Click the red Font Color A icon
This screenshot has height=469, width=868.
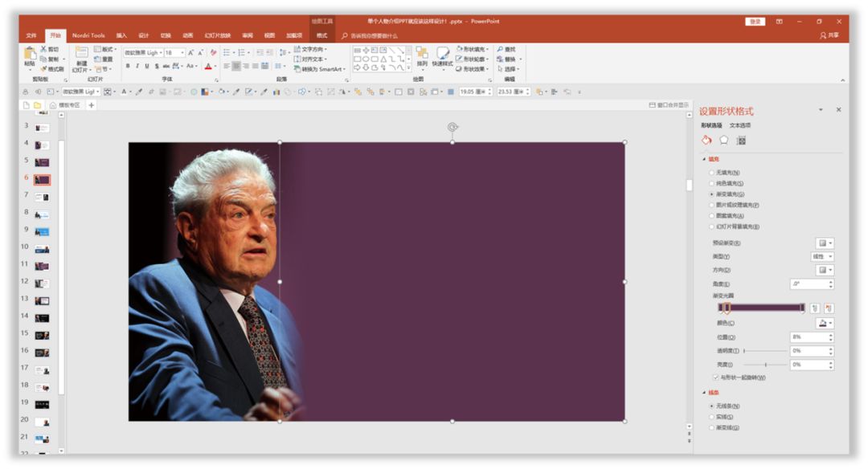208,67
